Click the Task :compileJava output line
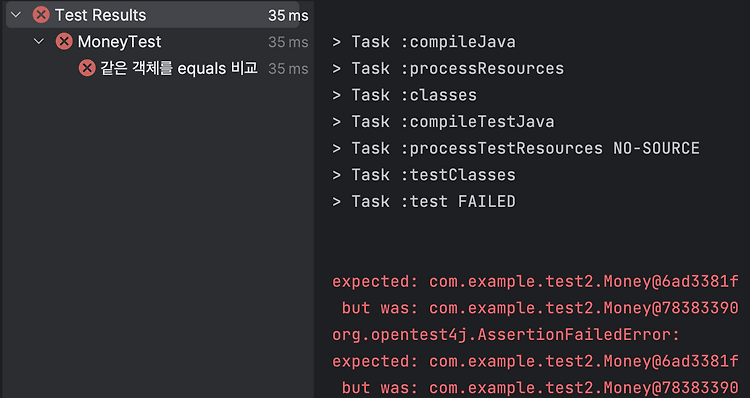 point(424,42)
